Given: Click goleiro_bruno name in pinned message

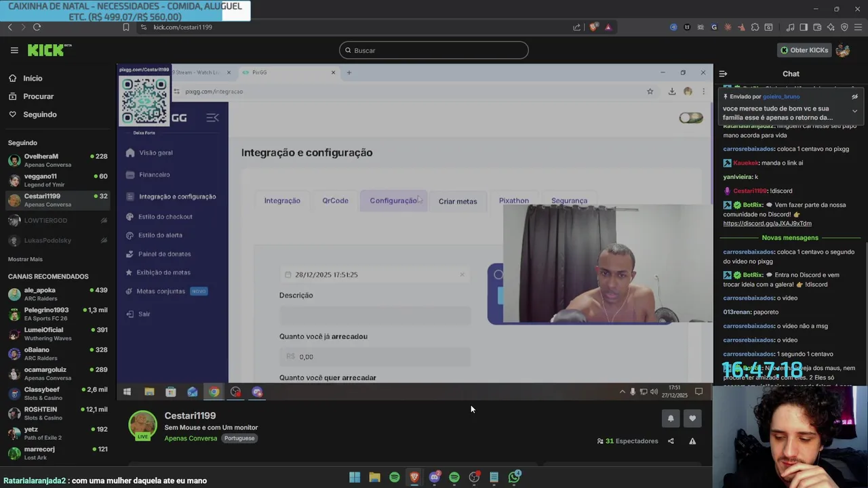Looking at the screenshot, I should pyautogui.click(x=781, y=97).
